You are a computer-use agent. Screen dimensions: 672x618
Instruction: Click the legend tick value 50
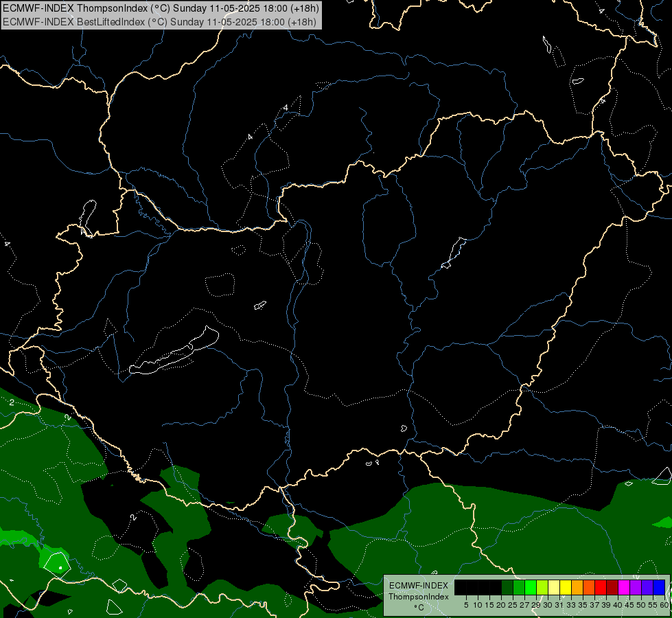(640, 605)
